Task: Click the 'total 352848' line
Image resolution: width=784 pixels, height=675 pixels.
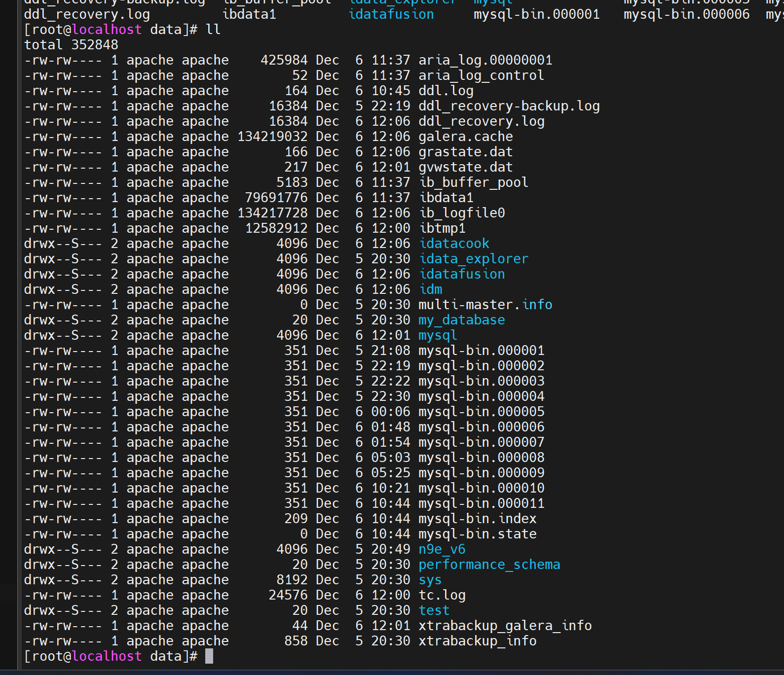Action: click(71, 45)
